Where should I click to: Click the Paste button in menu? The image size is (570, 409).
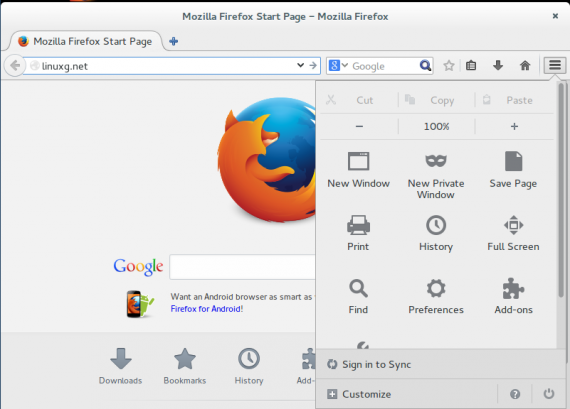point(514,100)
